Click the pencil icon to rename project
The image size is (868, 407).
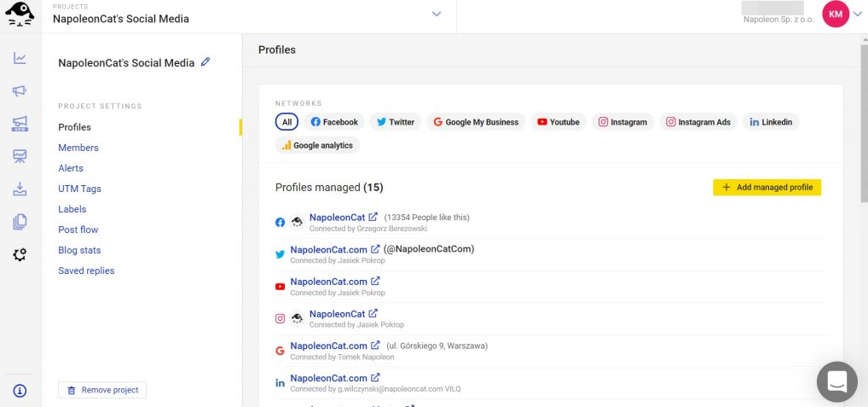pyautogui.click(x=205, y=62)
